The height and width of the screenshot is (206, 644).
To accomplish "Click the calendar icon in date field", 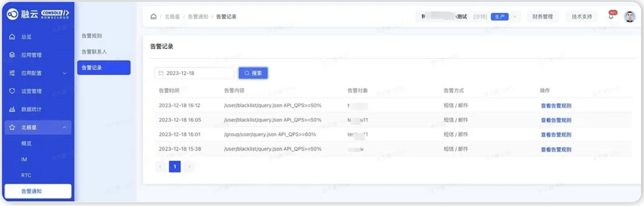I will pyautogui.click(x=161, y=73).
